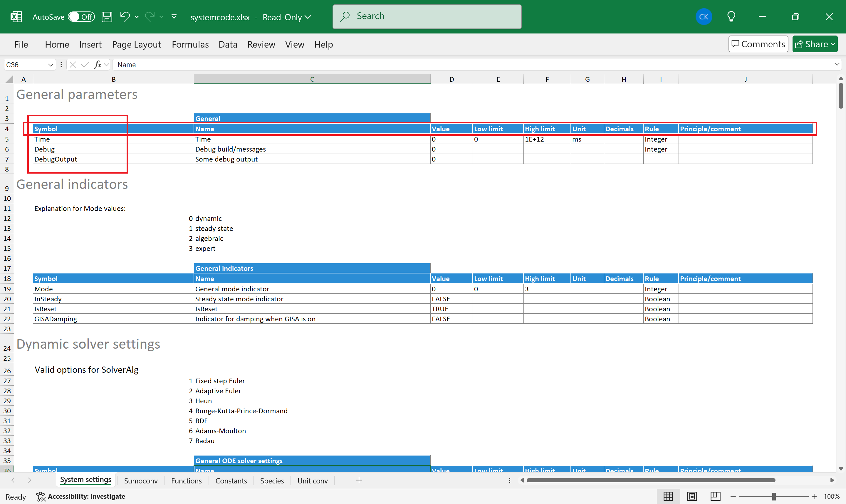Open the Help tab
Screen dimensions: 846x504
tap(323, 44)
